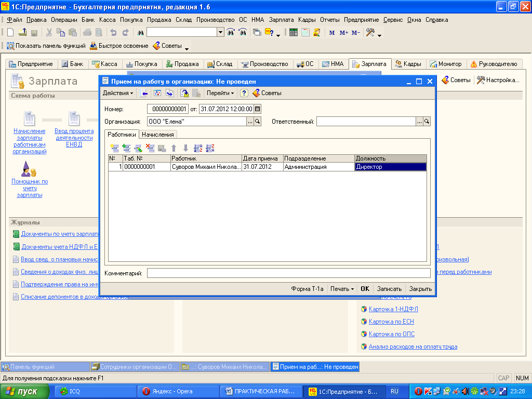Image resolution: width=532 pixels, height=399 pixels.
Task: Click the Undo arrow icon
Action: [x=113, y=33]
